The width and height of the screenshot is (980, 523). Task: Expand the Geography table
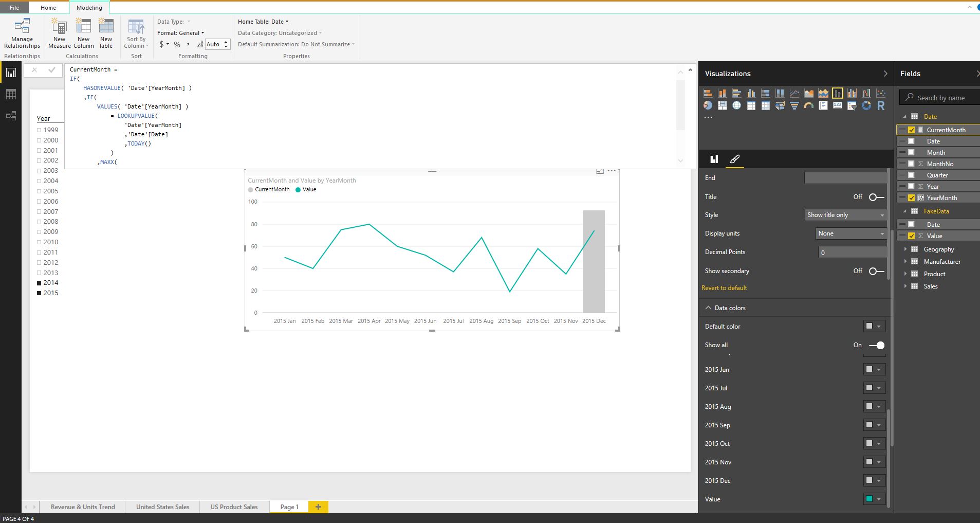pyautogui.click(x=905, y=249)
